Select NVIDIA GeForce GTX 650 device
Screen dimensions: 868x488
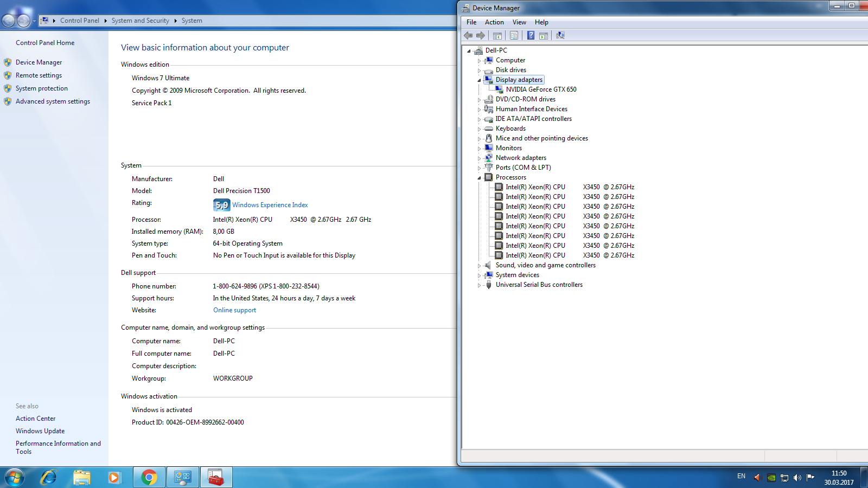541,89
